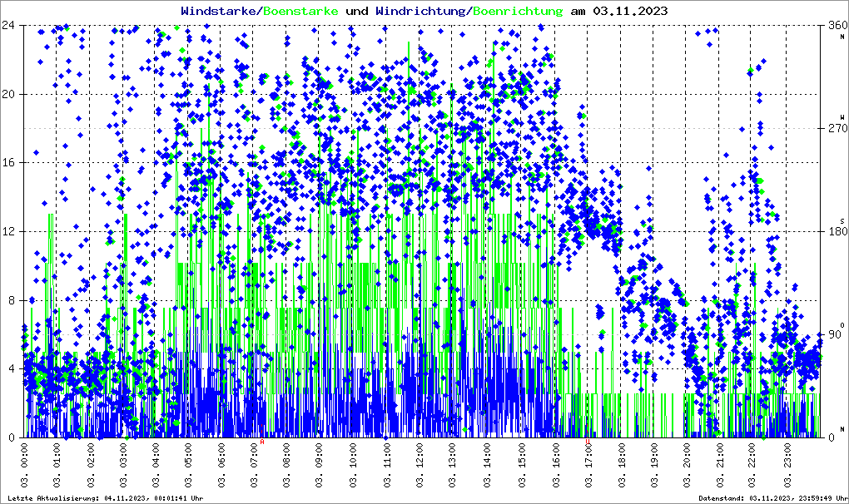Screen dimensions: 849x504
Task: Click the '24' value on the left wind-speed axis
Action: click(9, 25)
